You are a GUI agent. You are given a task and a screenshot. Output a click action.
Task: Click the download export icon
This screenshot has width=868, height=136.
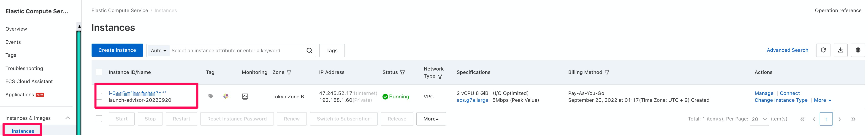[x=840, y=50]
